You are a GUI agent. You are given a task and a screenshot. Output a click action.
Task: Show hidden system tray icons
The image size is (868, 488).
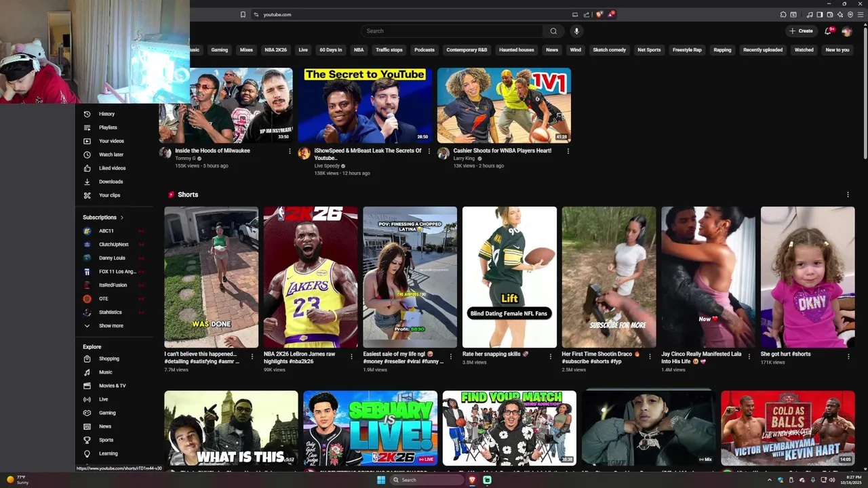point(769,480)
